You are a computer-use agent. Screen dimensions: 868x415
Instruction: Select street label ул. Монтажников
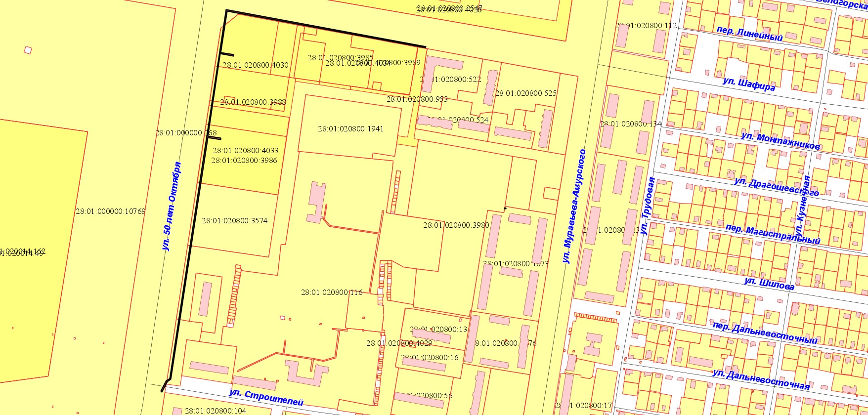coord(781,141)
